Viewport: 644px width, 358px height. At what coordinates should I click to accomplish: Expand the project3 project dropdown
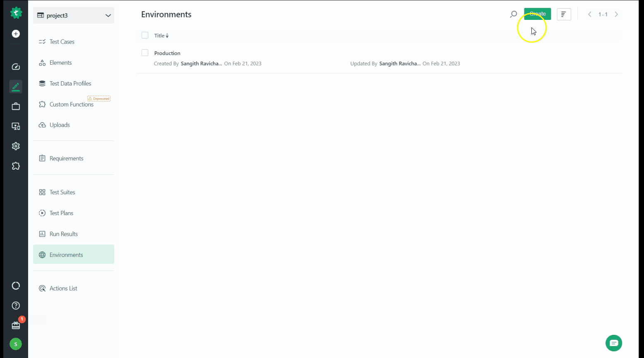[x=74, y=15]
